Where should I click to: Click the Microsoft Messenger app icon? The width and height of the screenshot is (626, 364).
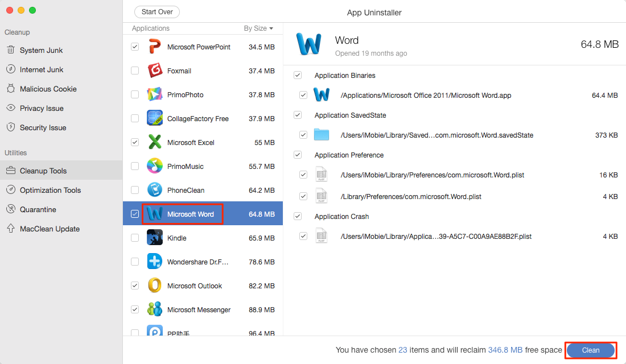click(x=154, y=309)
